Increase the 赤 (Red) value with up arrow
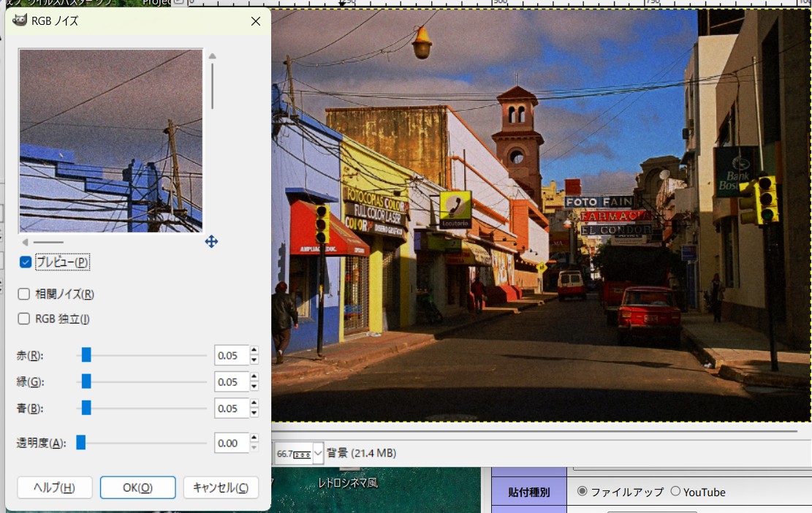 coord(254,351)
